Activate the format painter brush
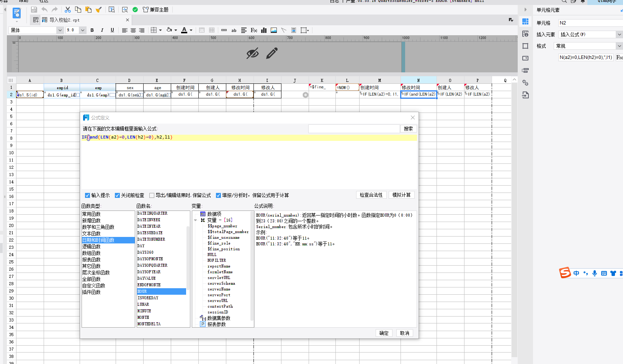Image resolution: width=623 pixels, height=364 pixels. tap(99, 10)
